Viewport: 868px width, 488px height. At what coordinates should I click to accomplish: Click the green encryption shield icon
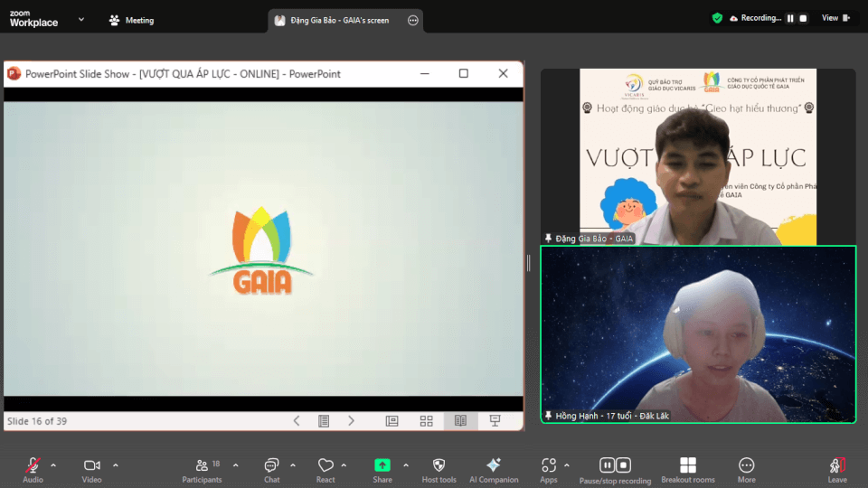point(717,18)
